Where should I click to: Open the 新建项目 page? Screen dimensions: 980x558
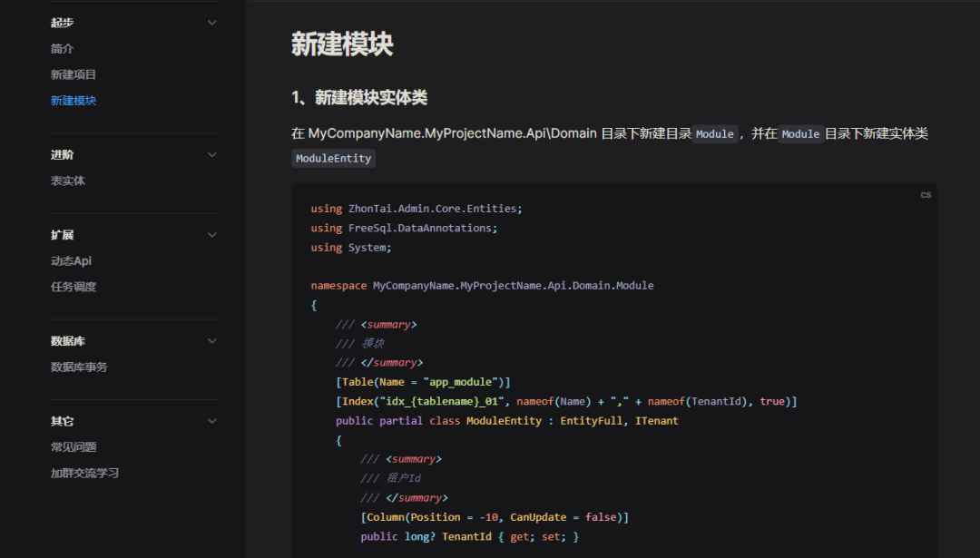pos(73,74)
